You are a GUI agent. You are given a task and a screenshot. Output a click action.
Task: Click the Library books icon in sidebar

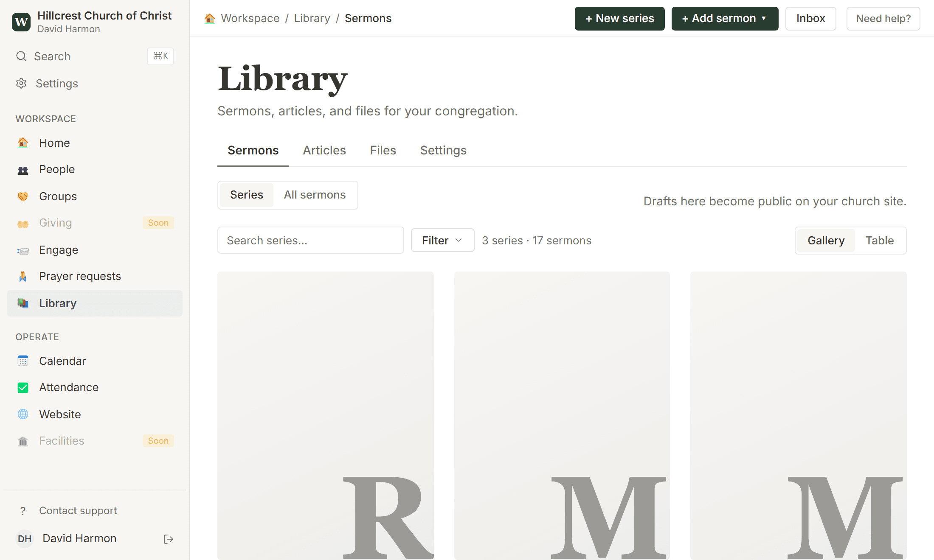(23, 303)
